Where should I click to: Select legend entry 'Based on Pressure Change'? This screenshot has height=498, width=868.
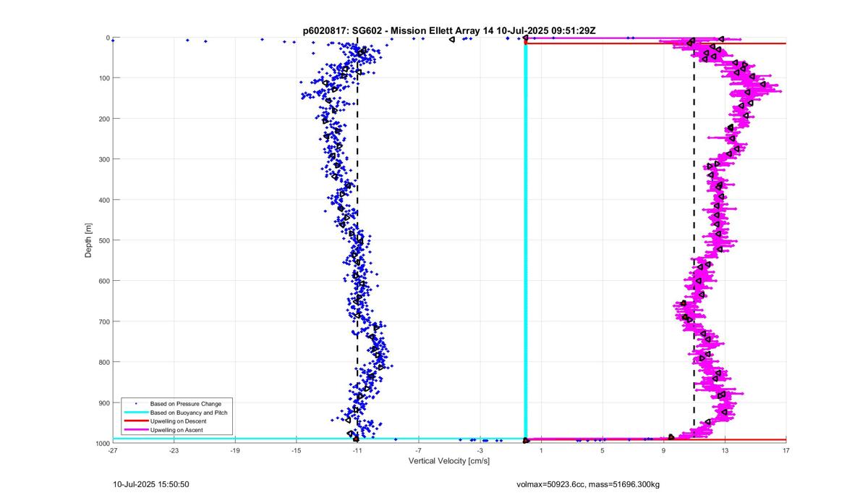[186, 403]
